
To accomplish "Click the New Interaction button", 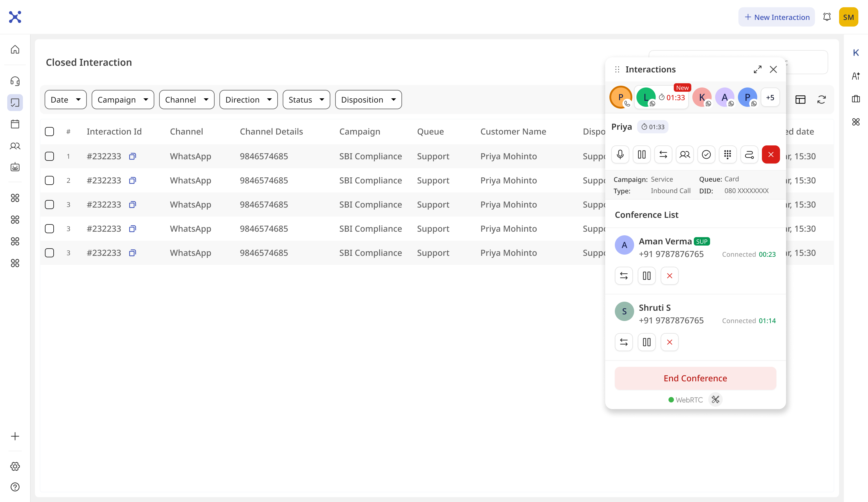I will (776, 17).
